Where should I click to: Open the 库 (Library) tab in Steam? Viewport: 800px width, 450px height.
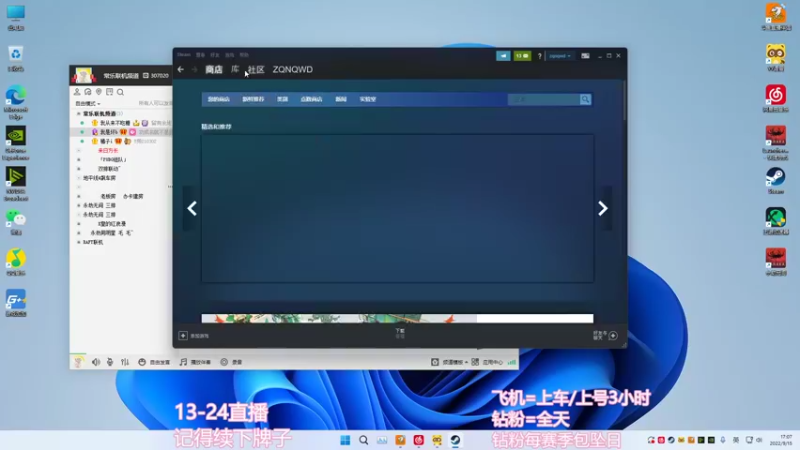point(235,69)
